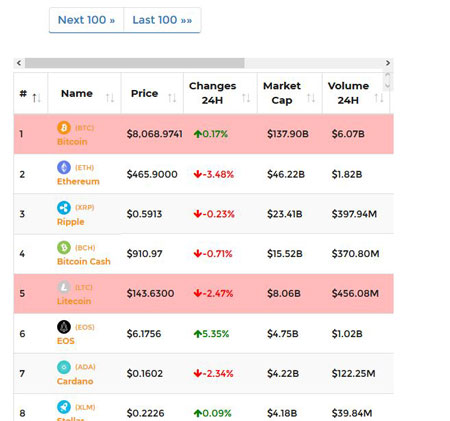Screen dimensions: 450x421
Task: Click the (ETH) ticker symbol
Action: (84, 168)
